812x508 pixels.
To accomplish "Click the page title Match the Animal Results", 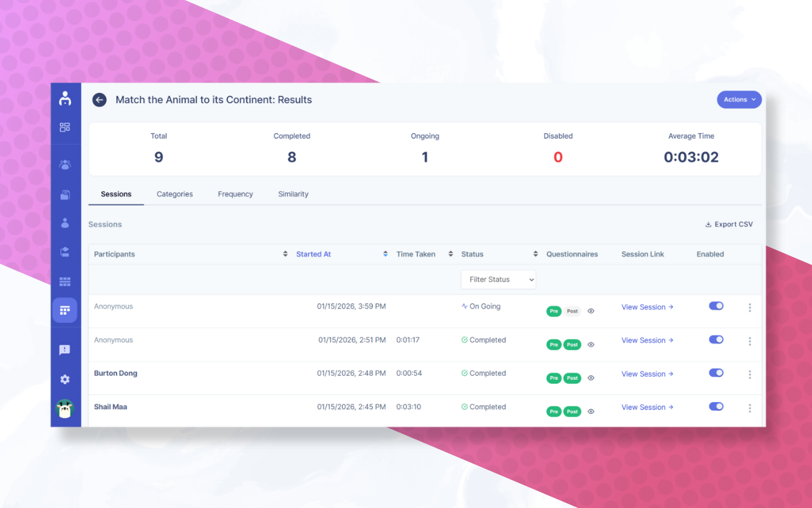I will 214,100.
